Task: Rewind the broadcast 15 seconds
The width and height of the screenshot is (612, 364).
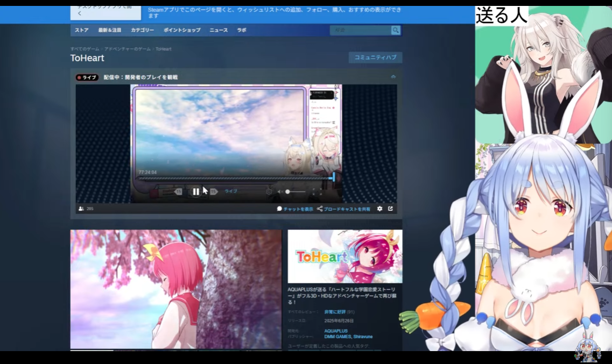Action: 178,191
